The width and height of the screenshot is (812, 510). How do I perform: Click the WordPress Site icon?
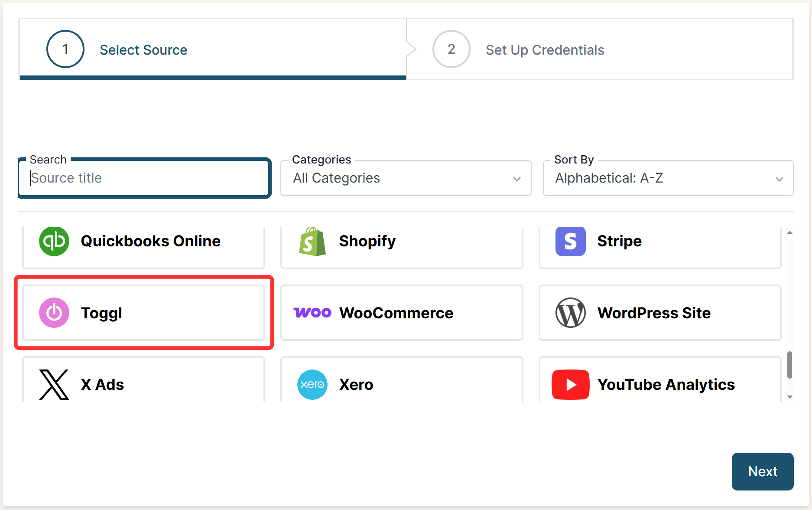pyautogui.click(x=570, y=312)
